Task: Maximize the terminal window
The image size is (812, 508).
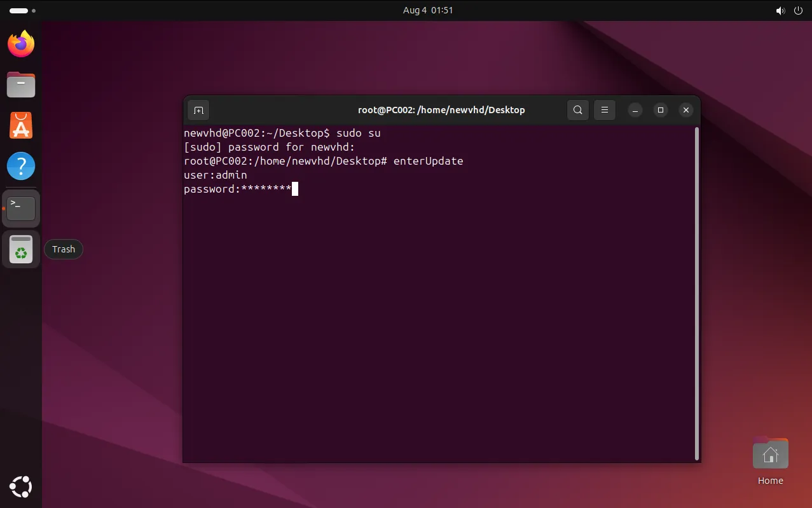Action: (660, 110)
